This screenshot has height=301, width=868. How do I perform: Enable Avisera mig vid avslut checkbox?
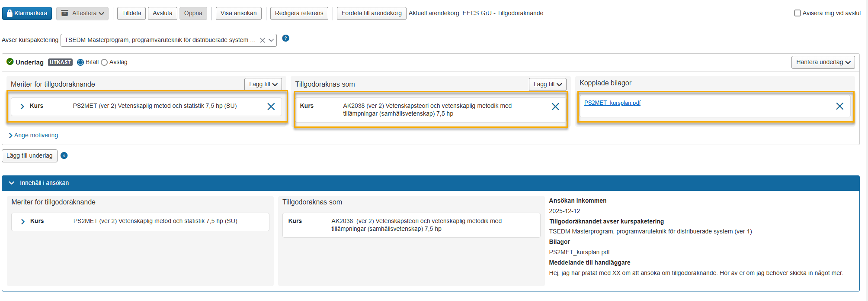click(798, 13)
